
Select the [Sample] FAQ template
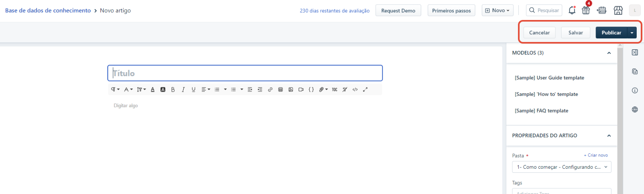click(541, 111)
